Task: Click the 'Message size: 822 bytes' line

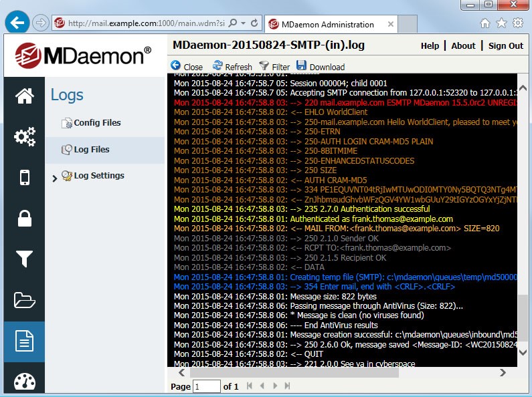Action: [275, 296]
